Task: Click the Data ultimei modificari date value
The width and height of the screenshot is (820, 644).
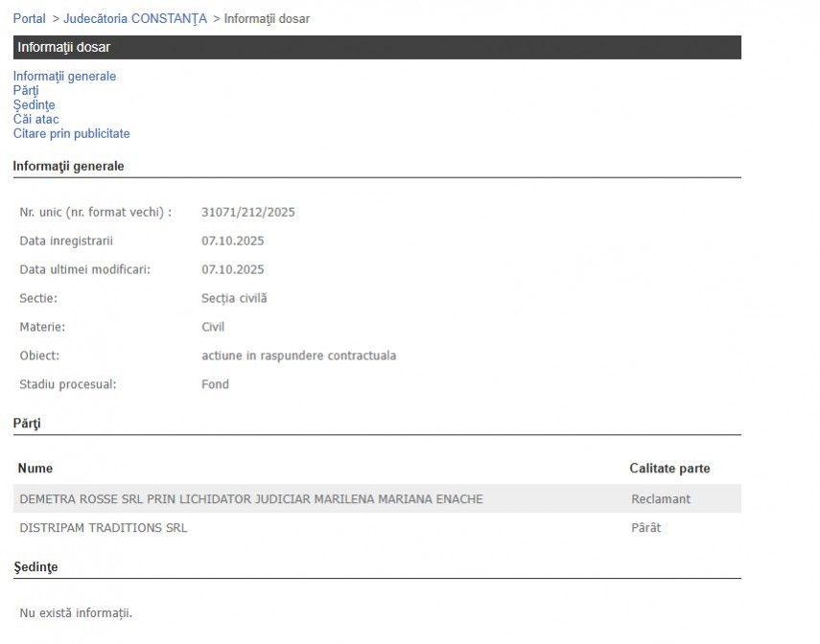Action: [232, 270]
